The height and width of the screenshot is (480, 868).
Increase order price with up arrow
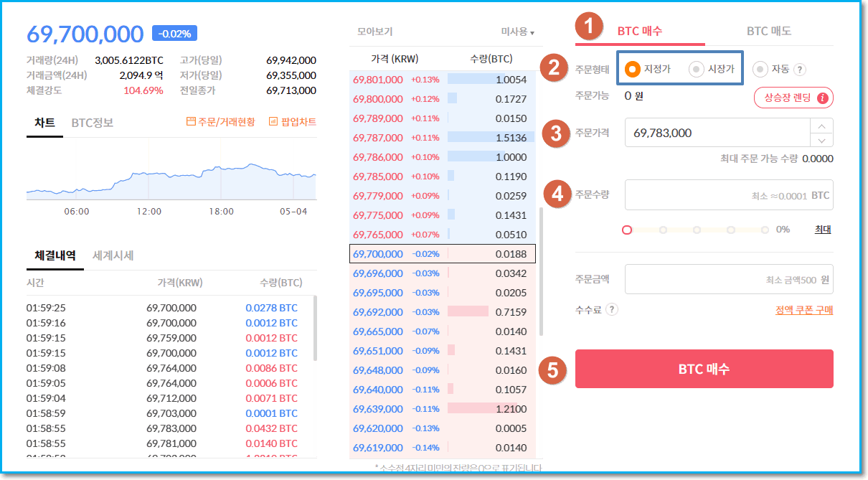tap(821, 126)
